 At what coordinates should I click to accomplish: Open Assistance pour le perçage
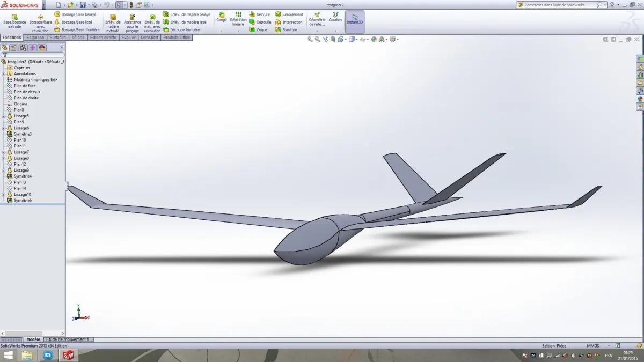[x=133, y=24]
